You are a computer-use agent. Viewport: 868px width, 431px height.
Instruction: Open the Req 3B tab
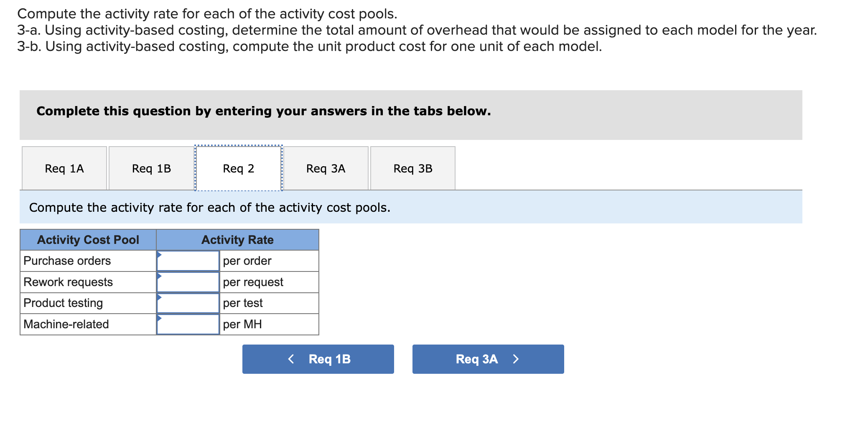click(412, 168)
